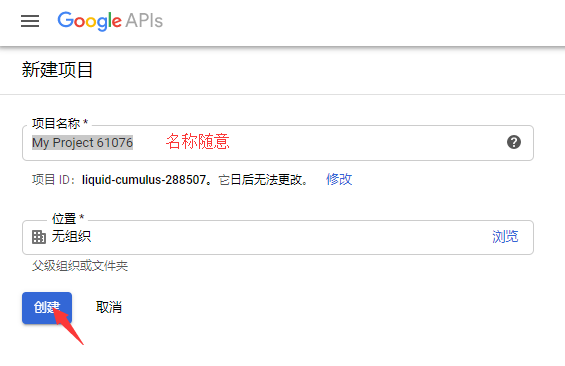The height and width of the screenshot is (366, 565).
Task: Click 浏览 to browse locations
Action: 505,237
